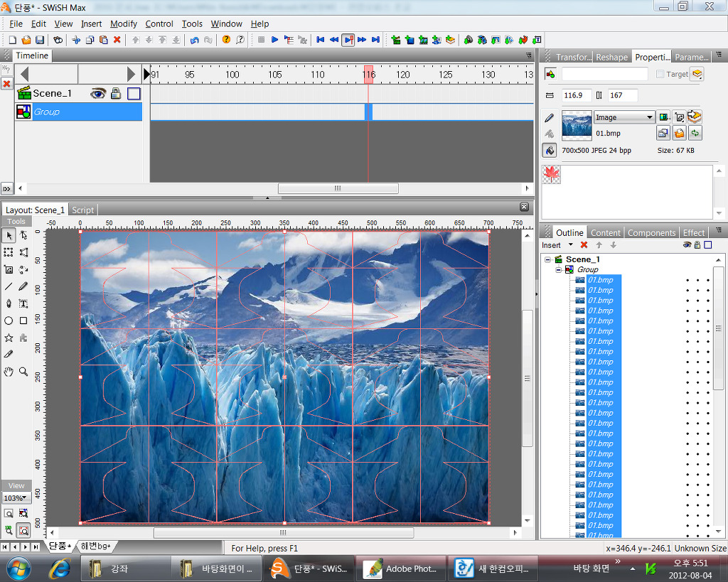Click the layout horizontal scrollbar thumb
The height and width of the screenshot is (582, 728).
click(x=283, y=532)
